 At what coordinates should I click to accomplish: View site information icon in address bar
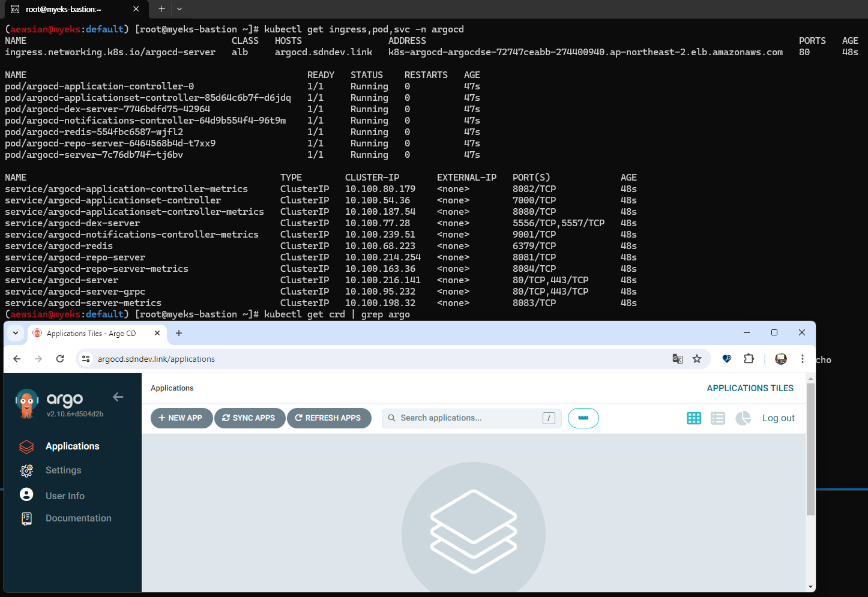pos(86,359)
